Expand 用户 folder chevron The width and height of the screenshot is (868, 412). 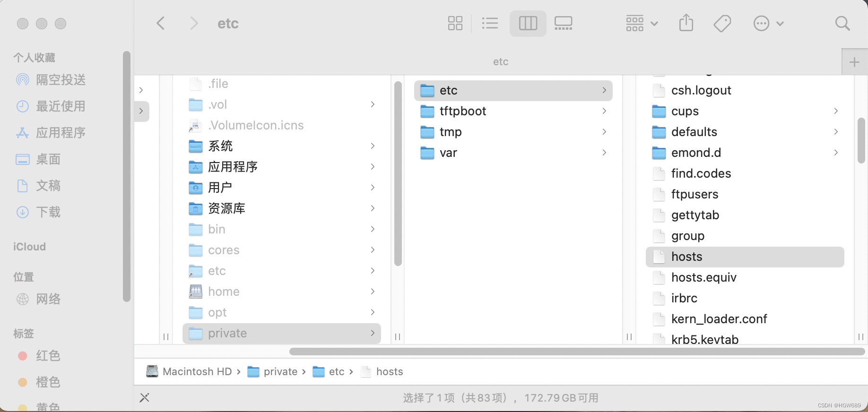(373, 188)
